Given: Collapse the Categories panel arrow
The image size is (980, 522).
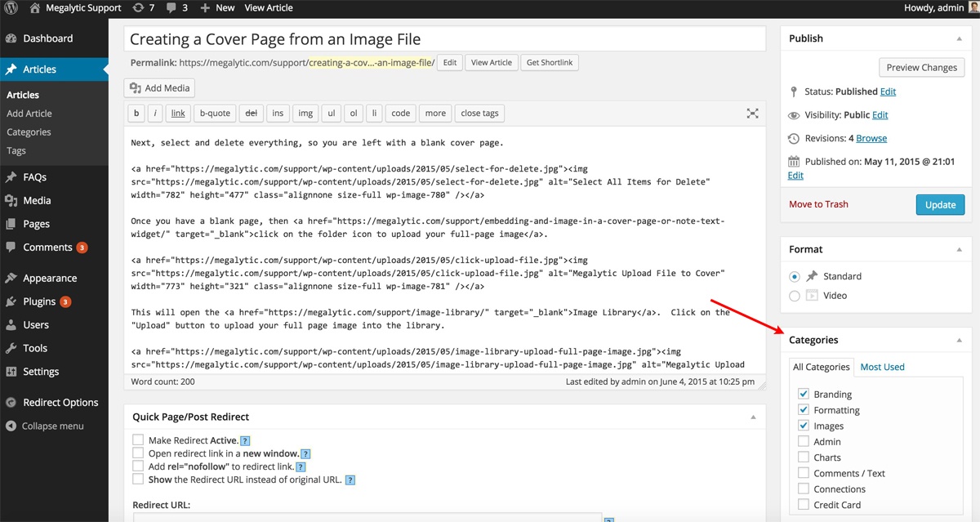Looking at the screenshot, I should coord(959,340).
